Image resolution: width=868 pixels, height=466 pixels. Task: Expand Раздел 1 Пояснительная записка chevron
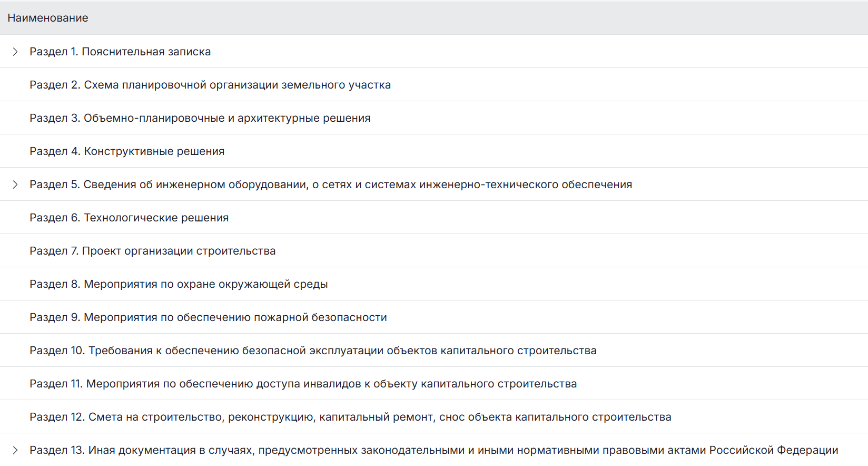coord(15,52)
